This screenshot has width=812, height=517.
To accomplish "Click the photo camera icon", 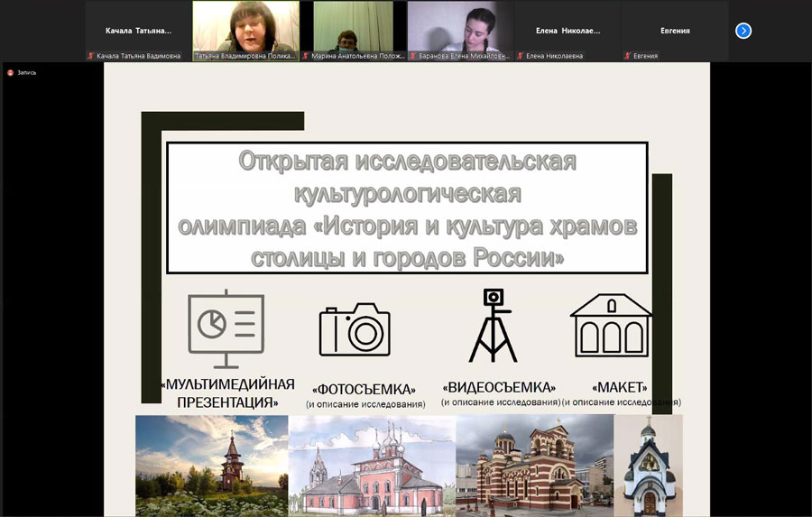I will [355, 328].
